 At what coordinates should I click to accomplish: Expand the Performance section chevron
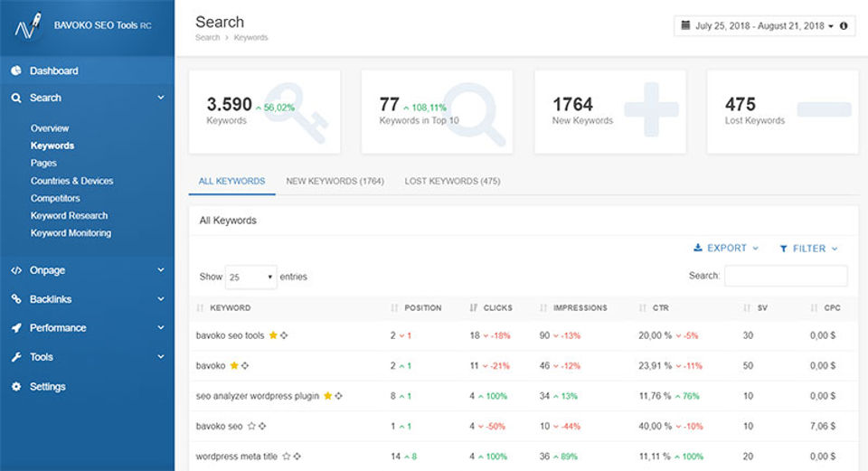coord(161,327)
